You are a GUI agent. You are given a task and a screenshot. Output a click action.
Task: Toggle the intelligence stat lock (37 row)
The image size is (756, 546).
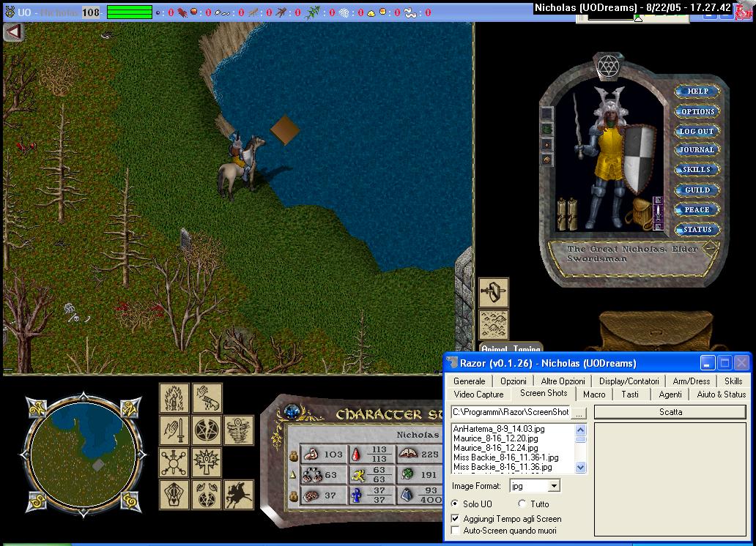(294, 496)
